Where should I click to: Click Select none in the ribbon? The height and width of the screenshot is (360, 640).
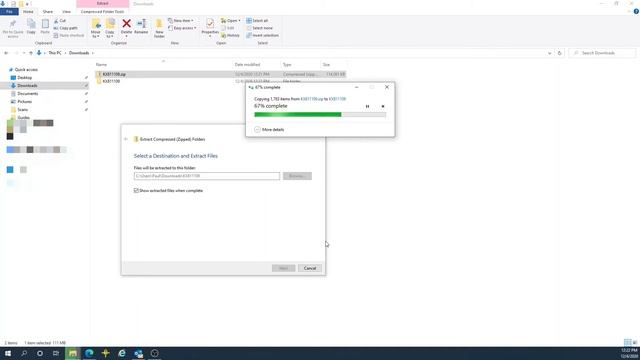(x=259, y=28)
